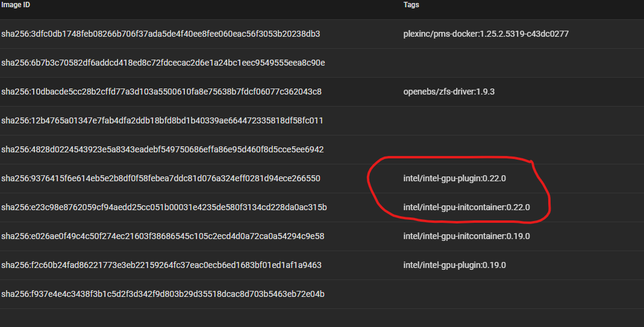The image size is (644, 327).
Task: Click the intel/intel-gpu-plugin:0.22.0 tag
Action: [x=455, y=178]
